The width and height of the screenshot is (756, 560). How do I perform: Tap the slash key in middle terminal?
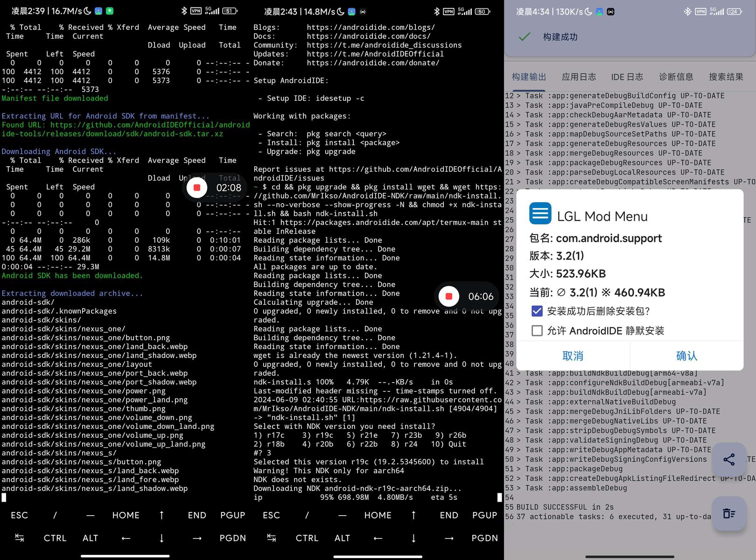point(307,515)
